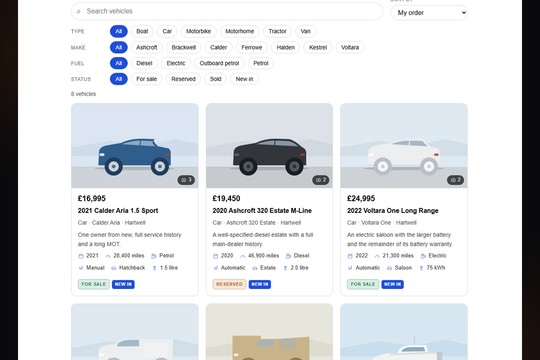Filter make by Ferrowe

[x=252, y=48]
